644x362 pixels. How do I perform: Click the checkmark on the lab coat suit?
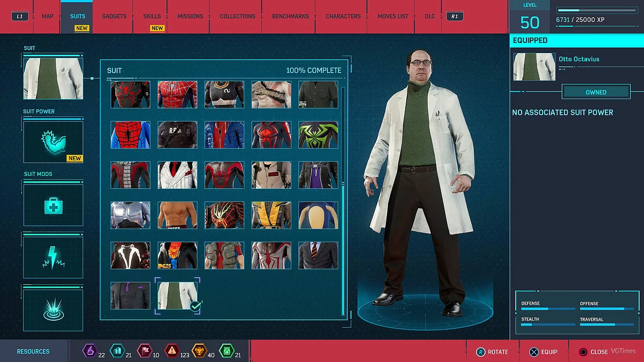tap(195, 306)
